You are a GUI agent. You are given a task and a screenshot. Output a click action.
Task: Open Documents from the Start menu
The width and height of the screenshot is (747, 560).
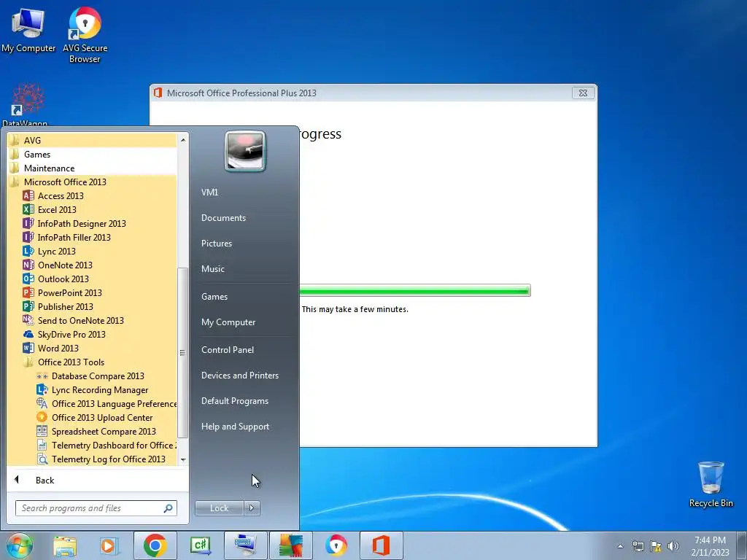[x=223, y=217]
